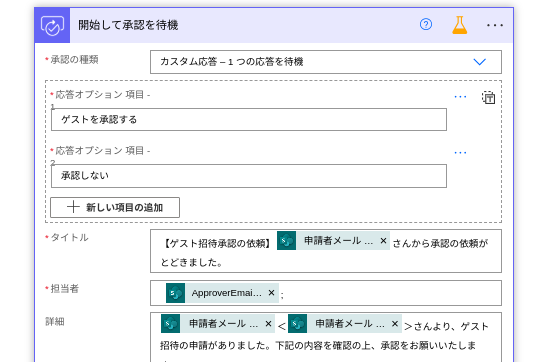Click SharePoint icon of title 申請者メール token
The image size is (549, 362).
point(286,241)
